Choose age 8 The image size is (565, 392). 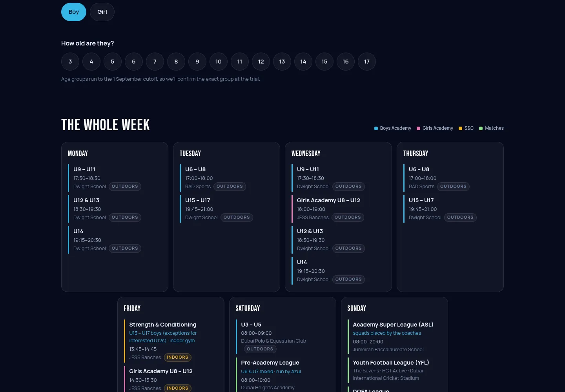(x=176, y=62)
